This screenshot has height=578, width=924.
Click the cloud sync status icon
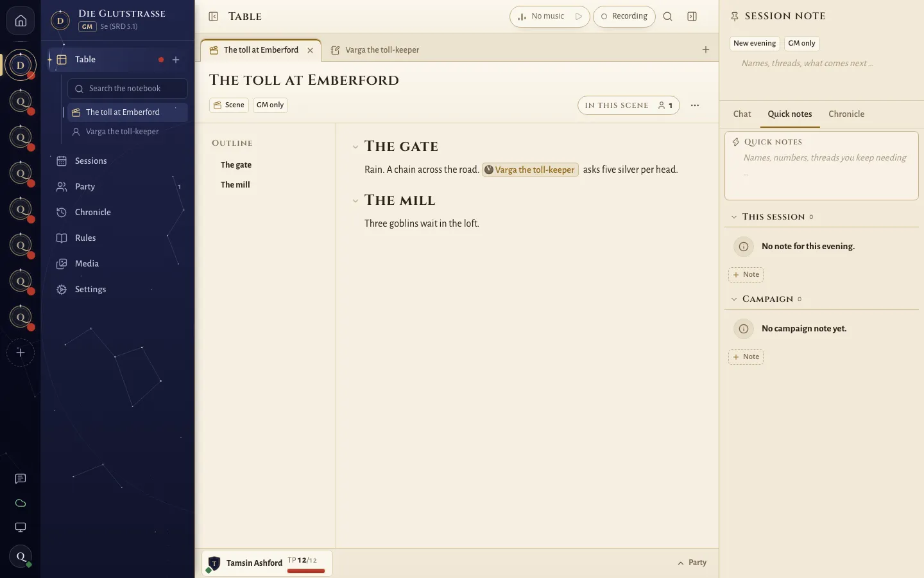pos(21,503)
